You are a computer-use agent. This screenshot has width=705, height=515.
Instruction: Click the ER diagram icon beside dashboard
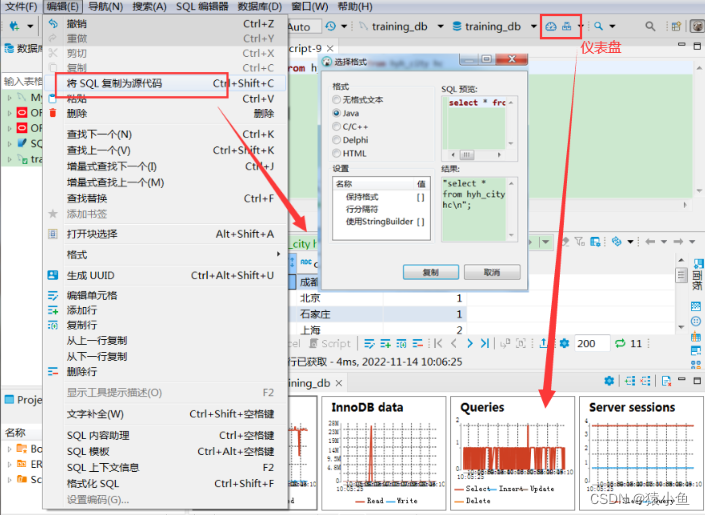point(567,27)
